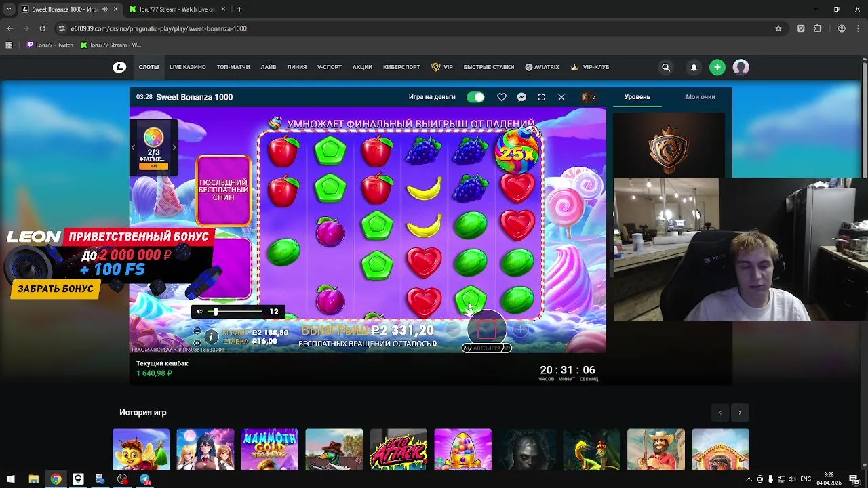The width and height of the screenshot is (868, 488).
Task: Open the browser tab search dropdown
Action: pyautogui.click(x=8, y=9)
